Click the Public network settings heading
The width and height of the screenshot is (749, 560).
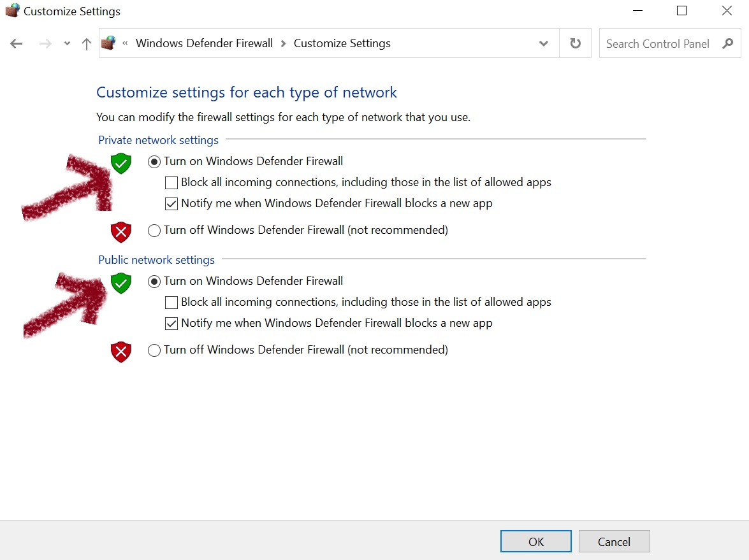[x=156, y=260]
